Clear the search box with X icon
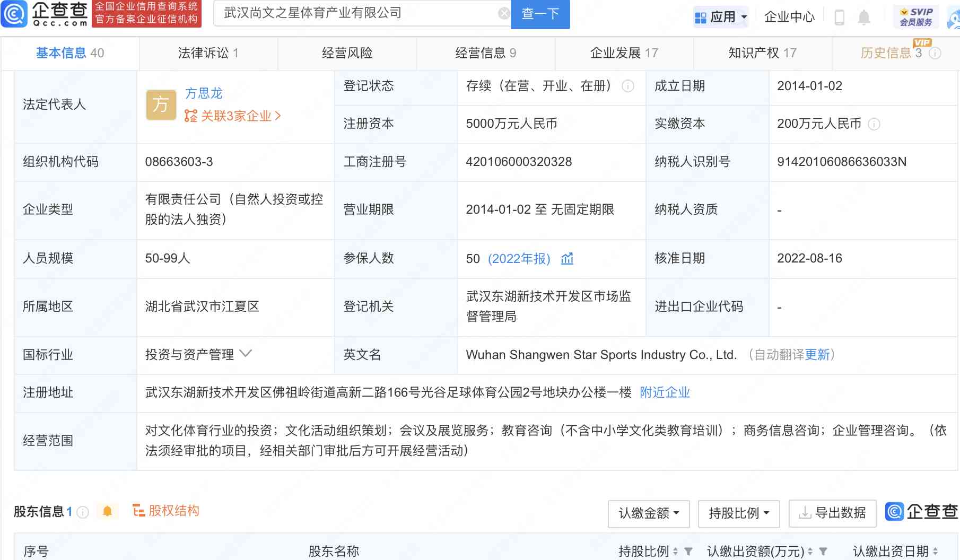 coord(504,13)
